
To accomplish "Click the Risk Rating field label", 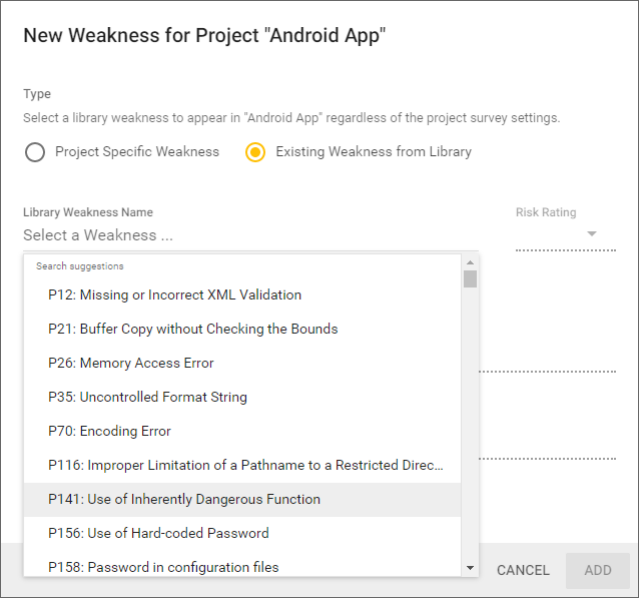I will pyautogui.click(x=545, y=212).
